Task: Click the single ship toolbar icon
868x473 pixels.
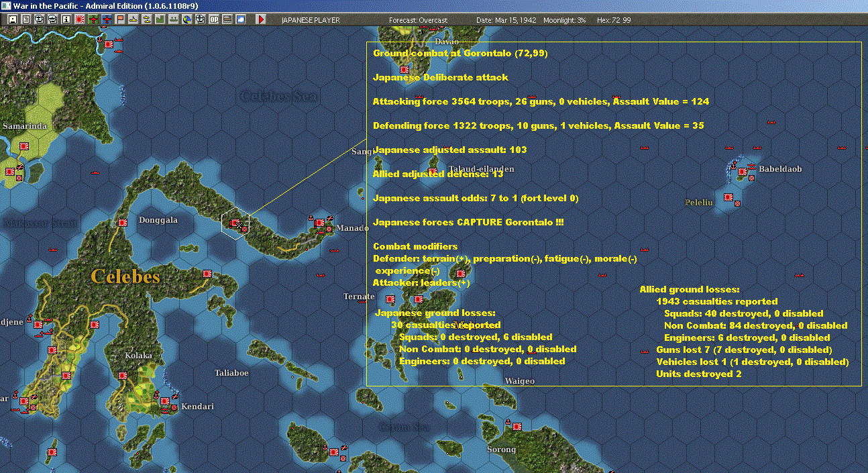Action: pyautogui.click(x=133, y=19)
